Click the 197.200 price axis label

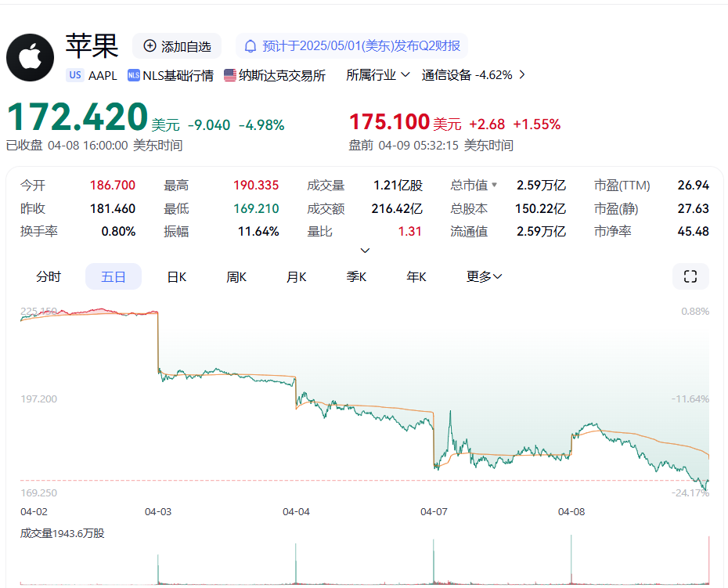click(x=38, y=399)
